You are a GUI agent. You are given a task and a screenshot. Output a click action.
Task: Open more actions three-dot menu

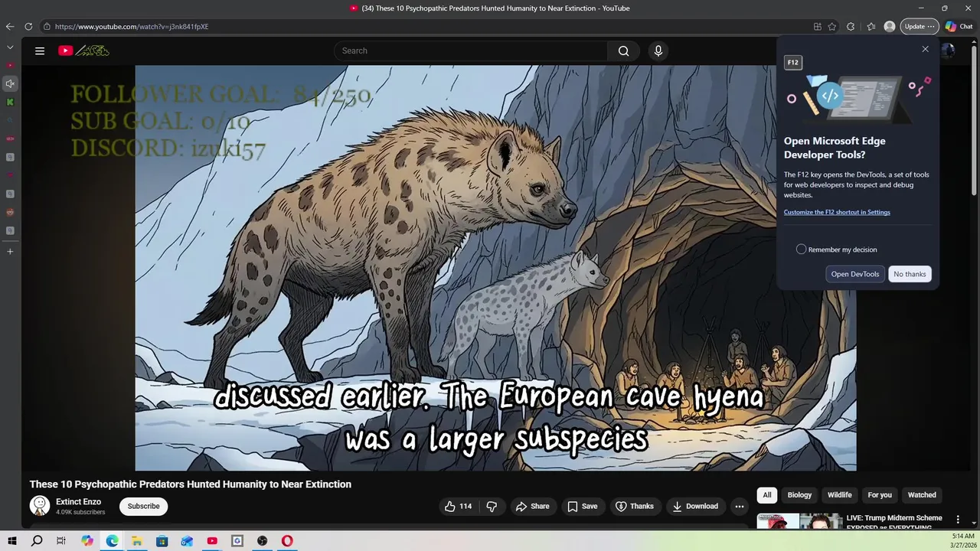(739, 506)
